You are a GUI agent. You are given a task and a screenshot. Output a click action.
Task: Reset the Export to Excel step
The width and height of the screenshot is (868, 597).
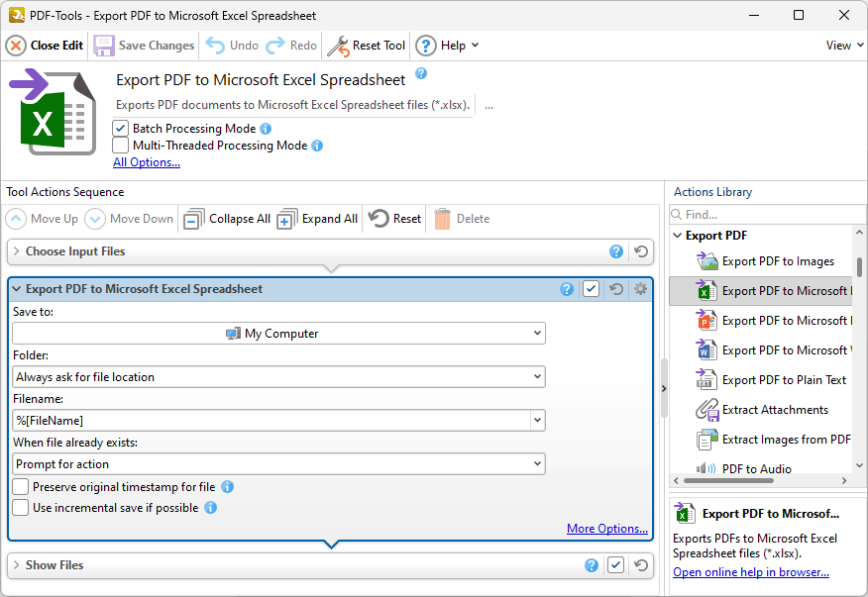(616, 289)
